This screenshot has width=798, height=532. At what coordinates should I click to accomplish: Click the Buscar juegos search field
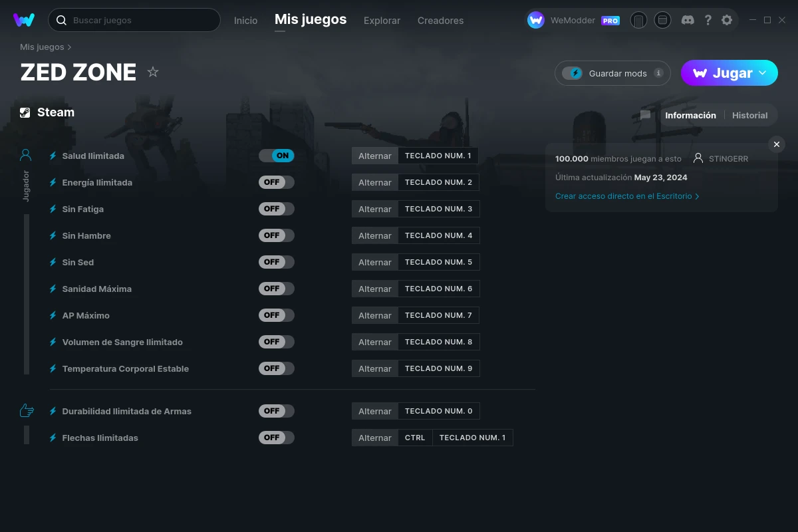tap(134, 20)
